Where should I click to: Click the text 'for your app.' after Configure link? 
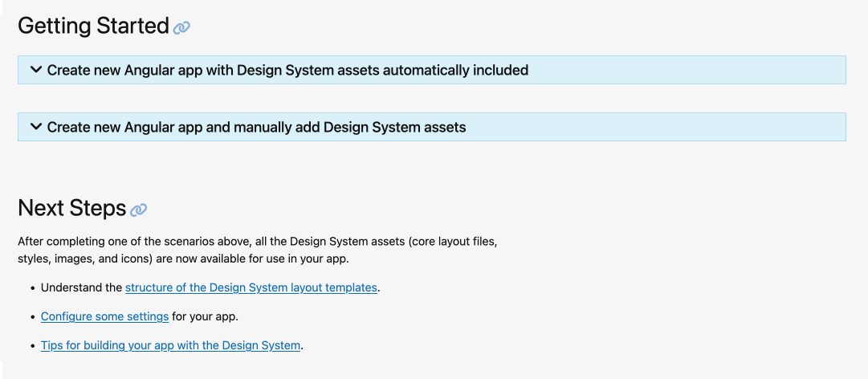pos(205,316)
